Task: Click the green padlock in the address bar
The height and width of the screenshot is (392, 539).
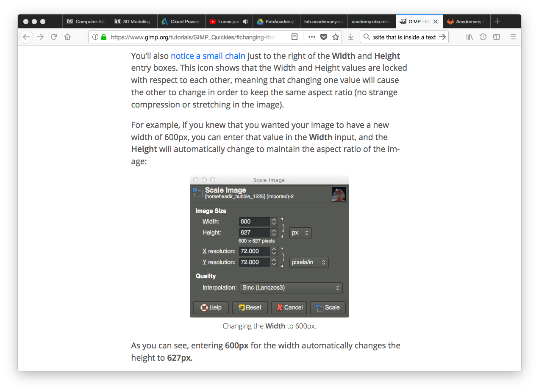Action: pyautogui.click(x=104, y=37)
